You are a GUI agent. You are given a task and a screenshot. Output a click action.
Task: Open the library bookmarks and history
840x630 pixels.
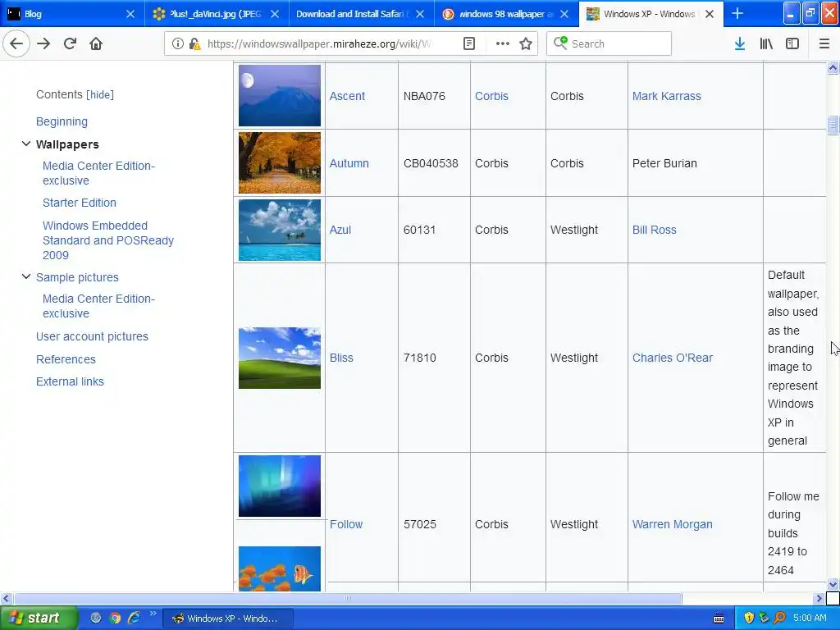pos(766,43)
